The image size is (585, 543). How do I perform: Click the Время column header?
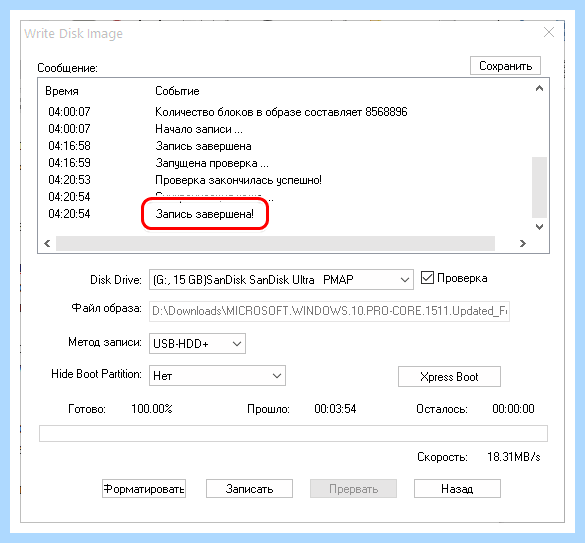pos(62,91)
